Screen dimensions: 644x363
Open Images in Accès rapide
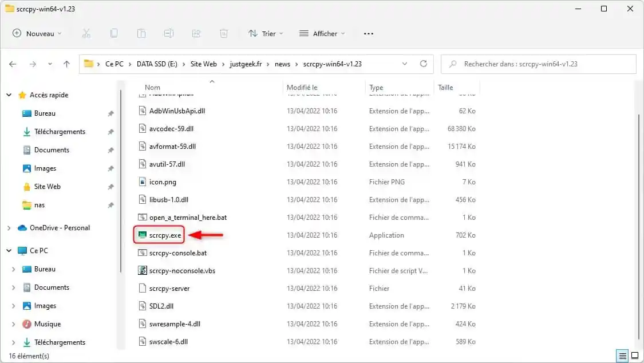click(45, 168)
